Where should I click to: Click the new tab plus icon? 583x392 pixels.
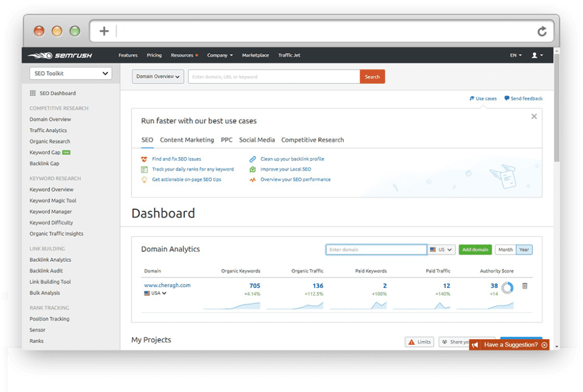(x=104, y=31)
